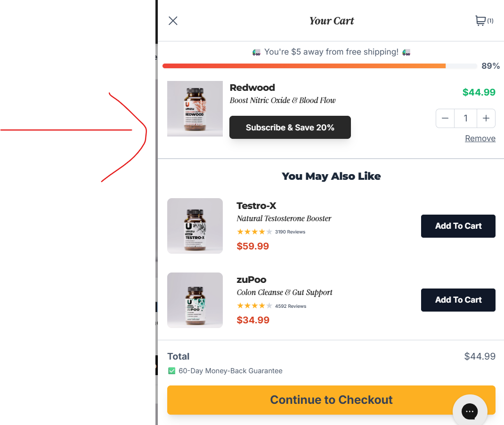This screenshot has width=504, height=425.
Task: Remove Redwood from the cart
Action: point(480,138)
